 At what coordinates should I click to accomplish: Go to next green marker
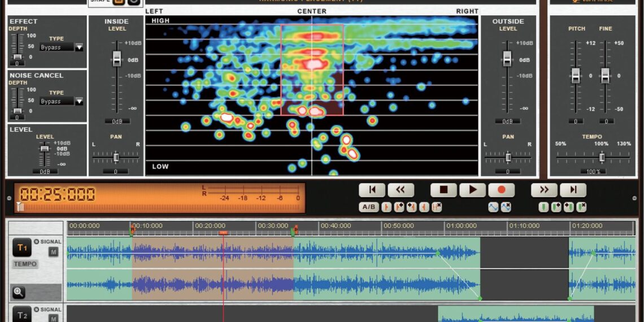[569, 207]
